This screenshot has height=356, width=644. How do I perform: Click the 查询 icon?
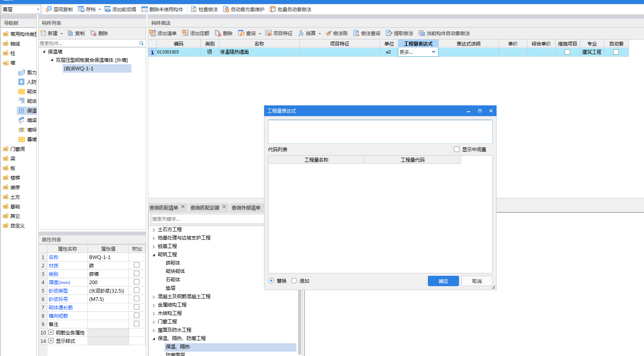click(241, 33)
